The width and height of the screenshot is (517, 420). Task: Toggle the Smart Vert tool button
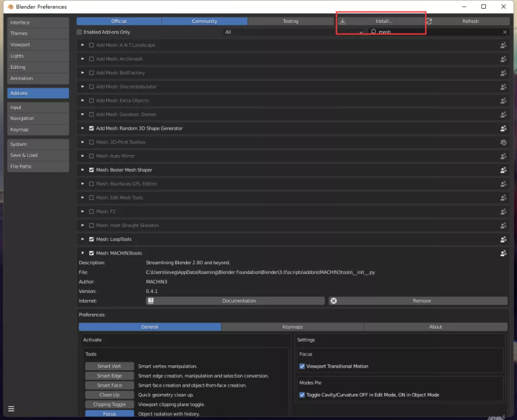click(x=109, y=367)
